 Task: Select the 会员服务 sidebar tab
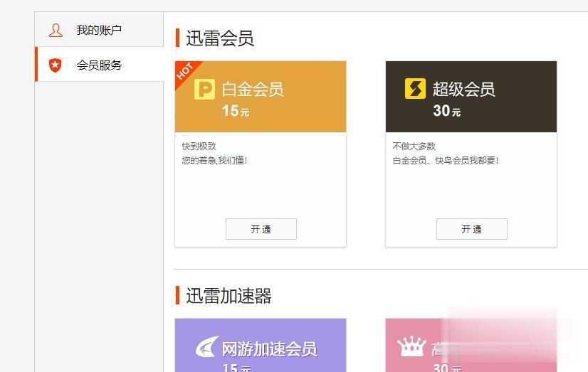point(99,65)
